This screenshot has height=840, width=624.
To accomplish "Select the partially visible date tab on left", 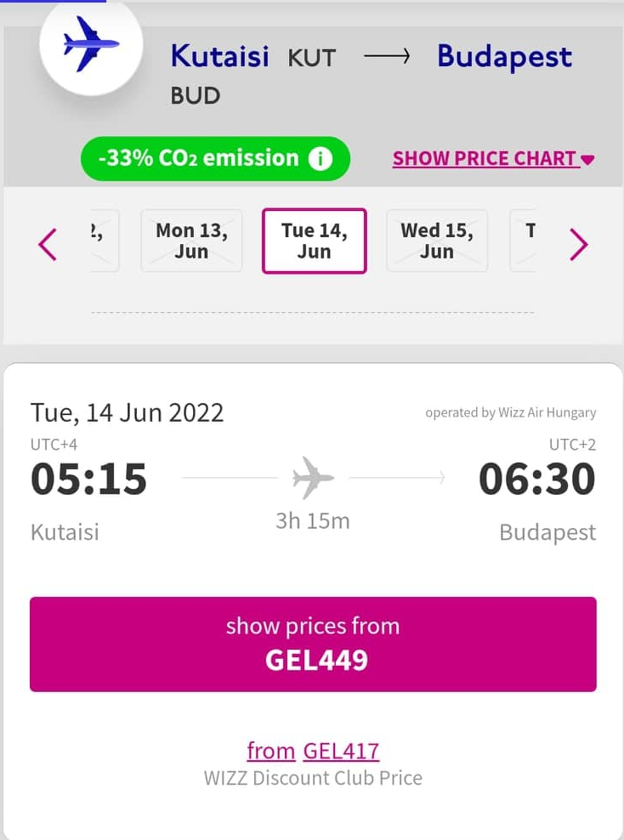I will coord(105,241).
